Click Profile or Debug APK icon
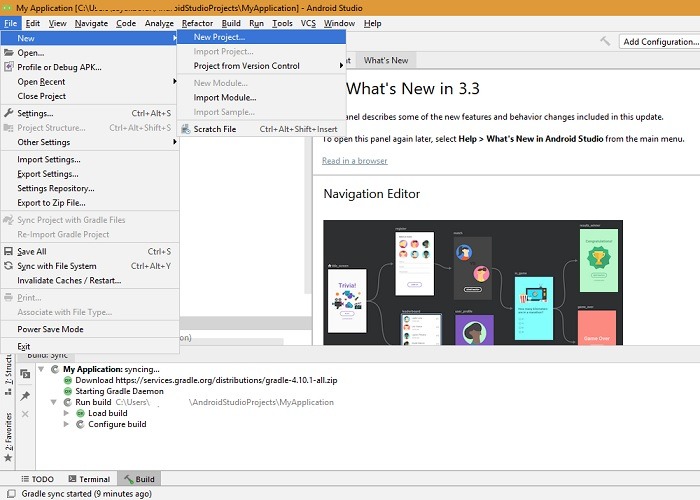 [8, 67]
